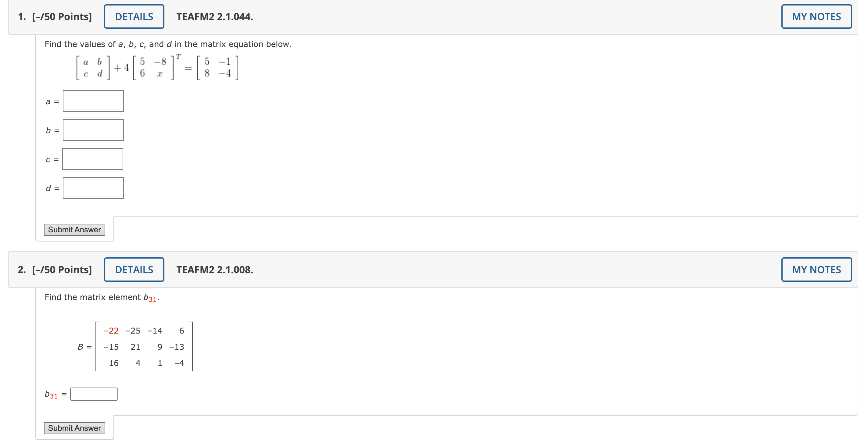Viewport: 868px width, 447px height.
Task: Open DETAILS for question 2
Action: click(134, 269)
